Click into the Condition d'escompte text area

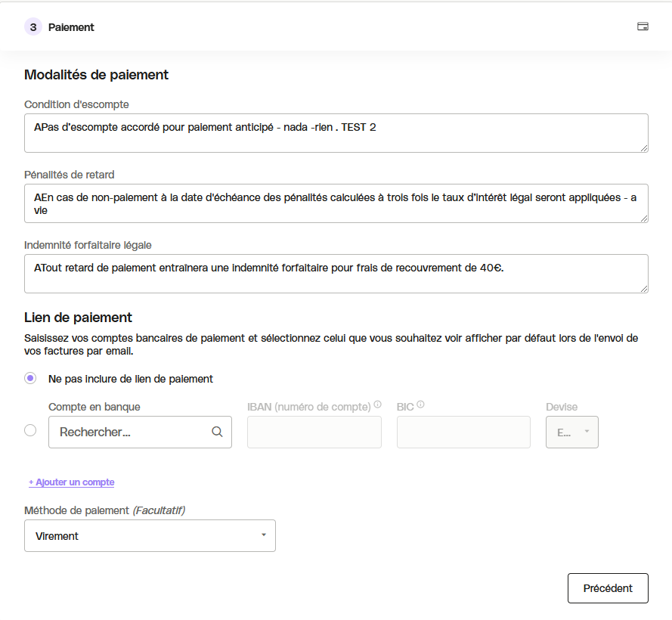[336, 133]
